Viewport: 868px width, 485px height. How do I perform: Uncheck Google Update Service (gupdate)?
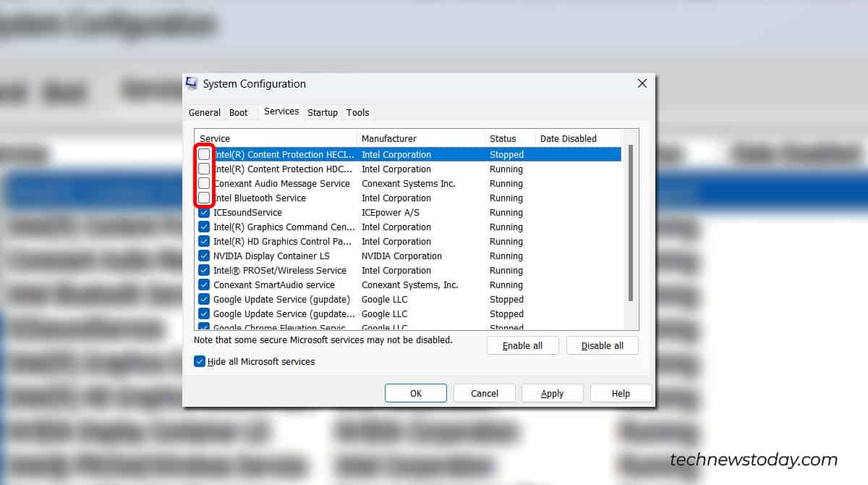coord(203,299)
